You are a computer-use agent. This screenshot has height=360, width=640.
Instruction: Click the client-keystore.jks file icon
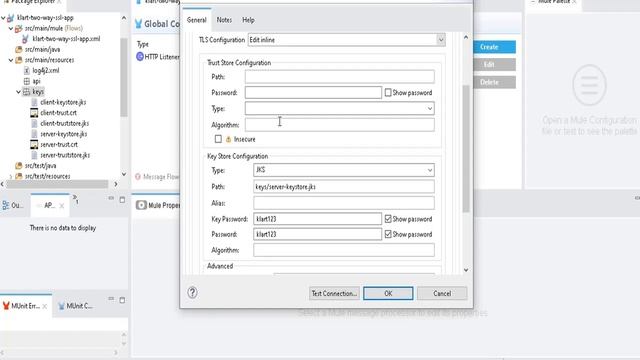(34, 102)
